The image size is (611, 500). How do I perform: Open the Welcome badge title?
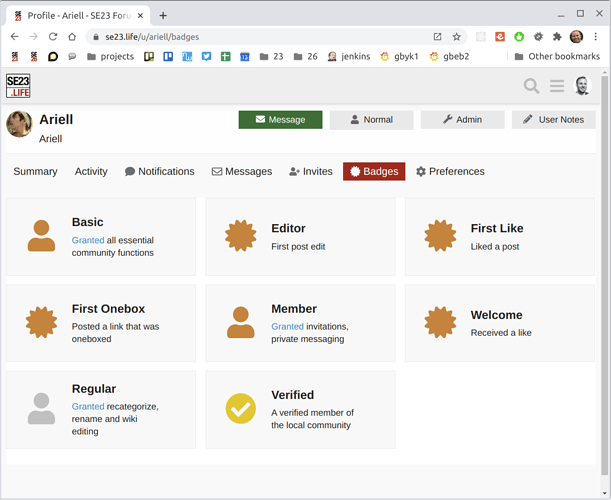(x=496, y=315)
